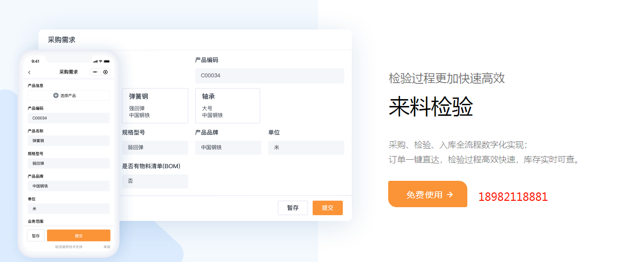Click 暂存 button in desktop form
The width and height of the screenshot is (644, 262).
tap(293, 208)
